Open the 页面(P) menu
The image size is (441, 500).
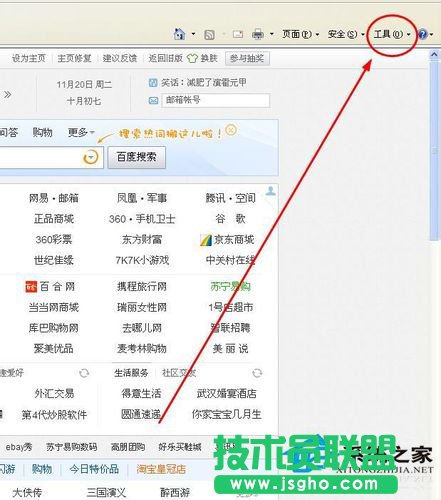(300, 34)
